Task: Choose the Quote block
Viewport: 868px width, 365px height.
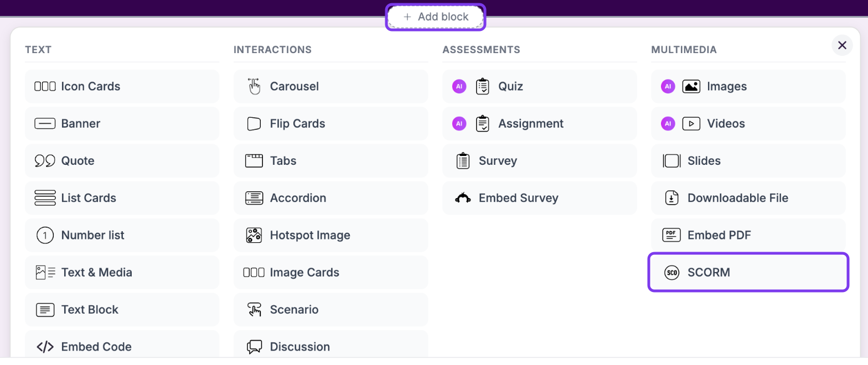Action: point(122,161)
